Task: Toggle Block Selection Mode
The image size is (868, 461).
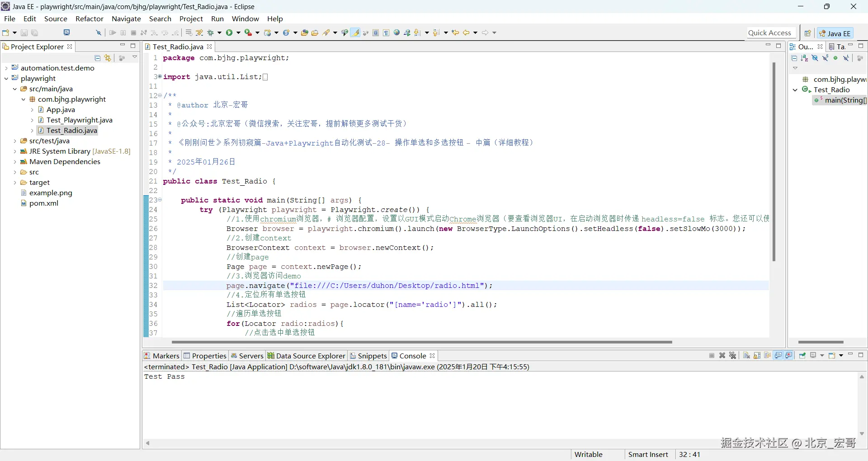Action: [x=376, y=33]
